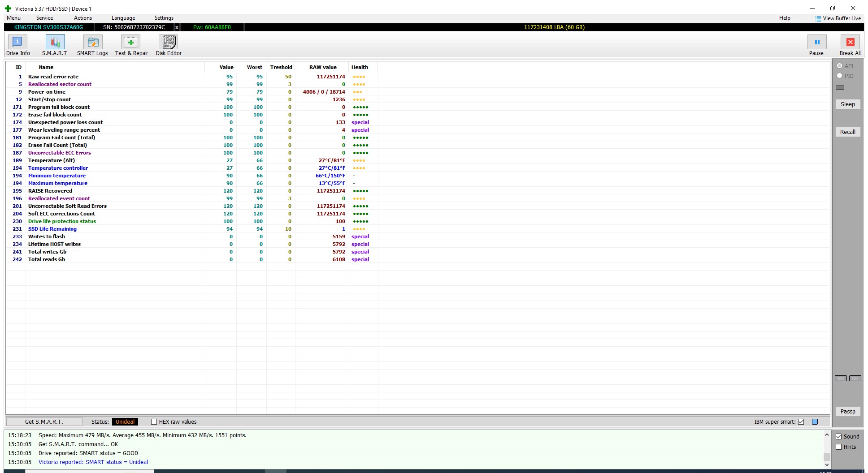Click the ID column header
This screenshot has width=868, height=473.
[18, 67]
